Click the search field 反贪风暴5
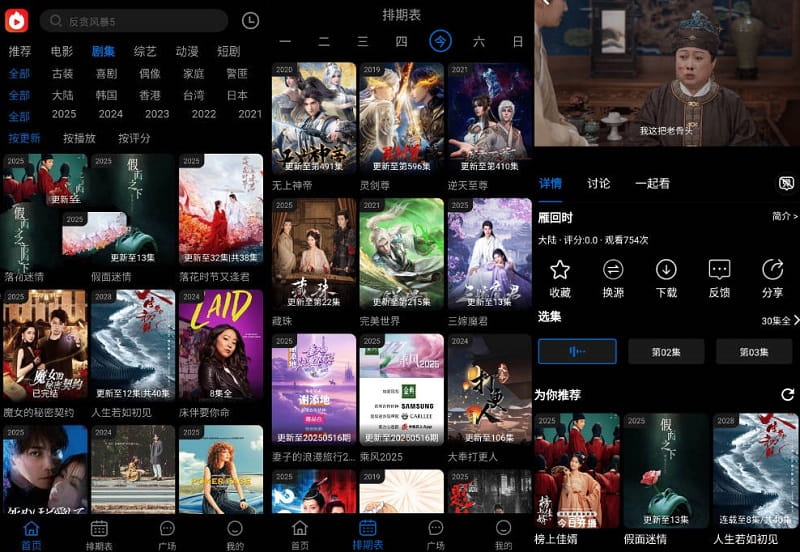 pyautogui.click(x=134, y=21)
